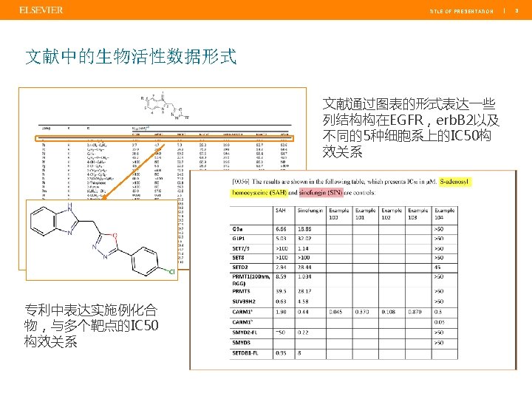Select the slide title 文献中的生物活性数据形式
Image resolution: width=532 pixels, height=399 pixels.
pos(131,56)
